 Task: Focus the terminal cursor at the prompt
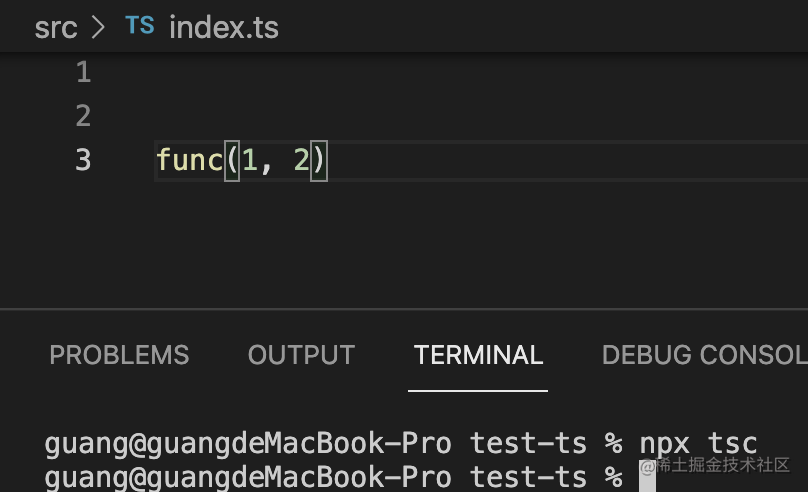click(646, 475)
